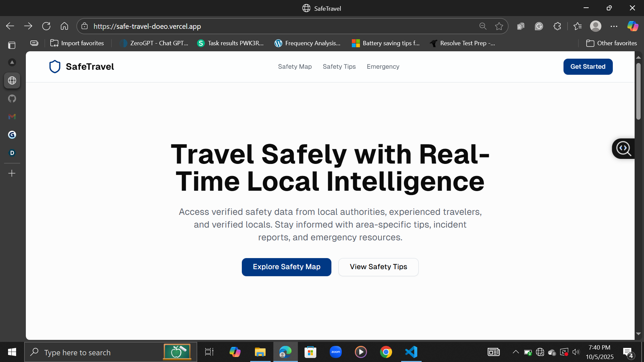Click the page vertical scrollbar thumb
This screenshot has height=362, width=644.
(x=638, y=91)
